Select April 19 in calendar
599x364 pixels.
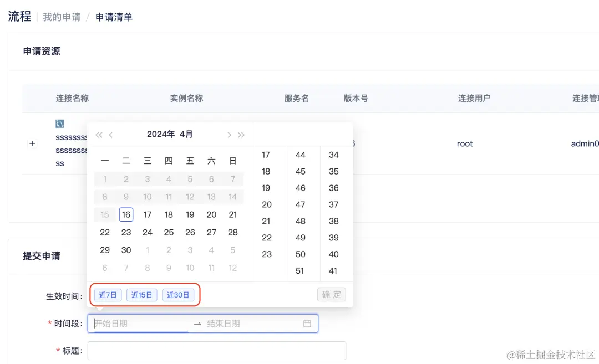(190, 214)
